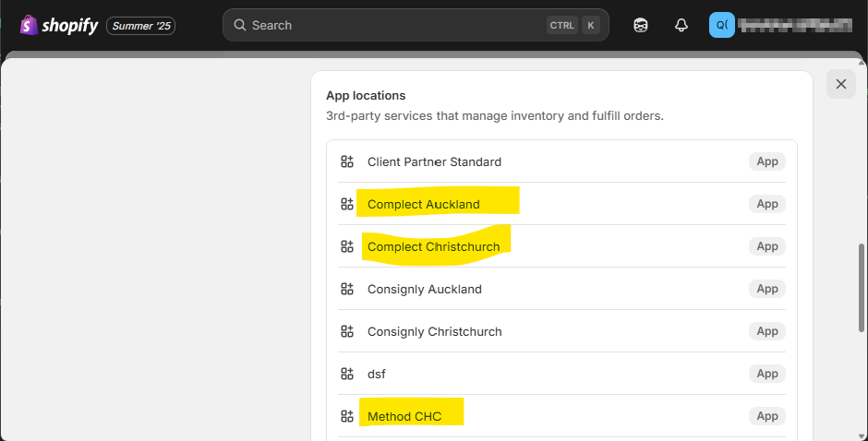Open the notifications bell
This screenshot has height=441, width=868.
pyautogui.click(x=681, y=26)
